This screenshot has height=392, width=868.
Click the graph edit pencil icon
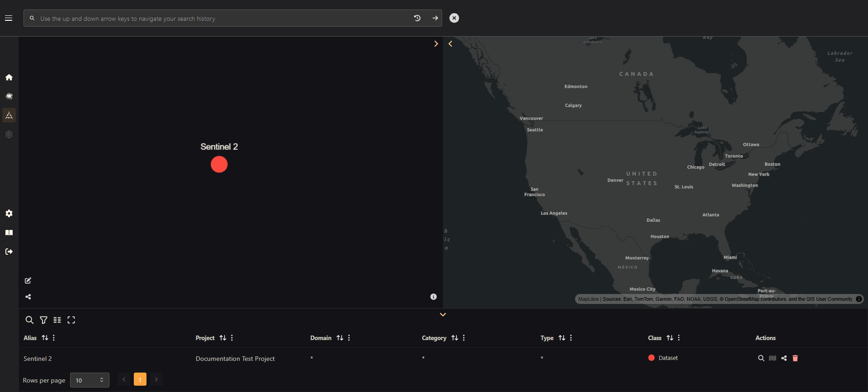(28, 280)
